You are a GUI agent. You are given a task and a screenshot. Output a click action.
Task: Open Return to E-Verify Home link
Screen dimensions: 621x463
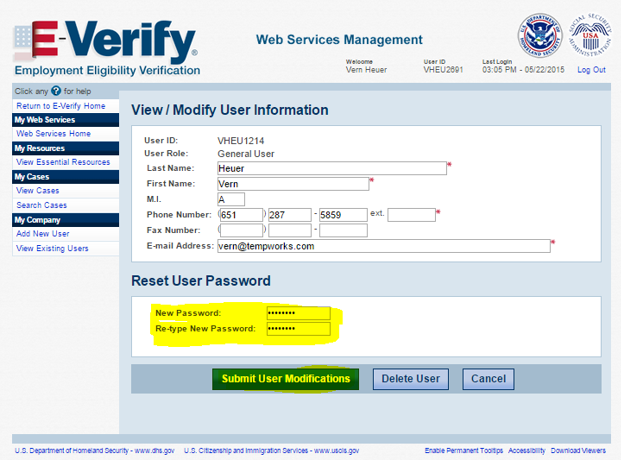tap(61, 106)
